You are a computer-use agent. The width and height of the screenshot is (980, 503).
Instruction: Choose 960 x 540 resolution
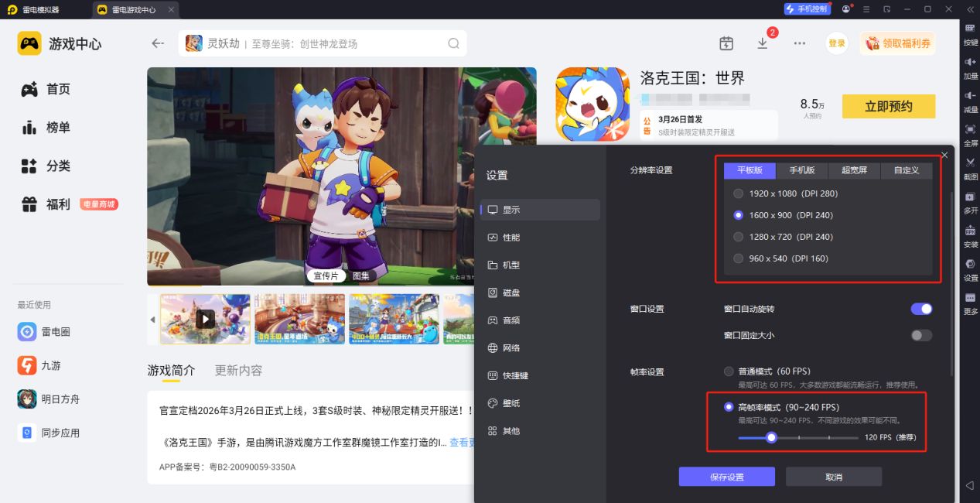click(x=780, y=258)
